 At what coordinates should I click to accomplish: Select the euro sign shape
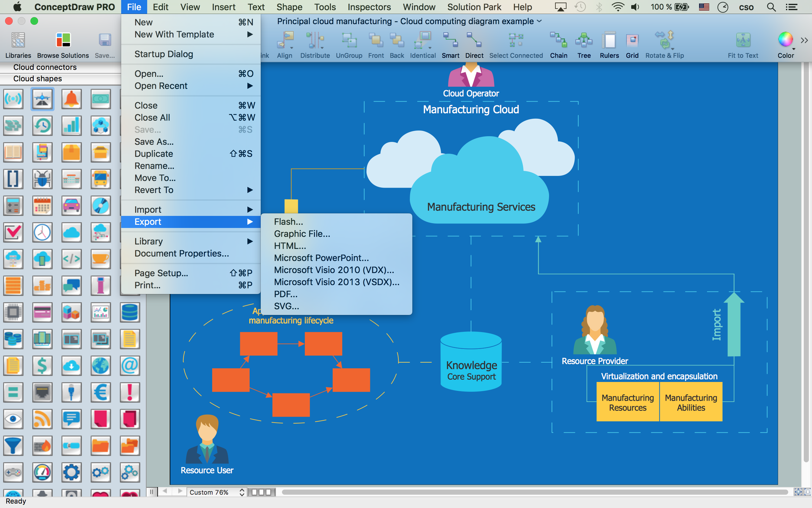(x=100, y=392)
